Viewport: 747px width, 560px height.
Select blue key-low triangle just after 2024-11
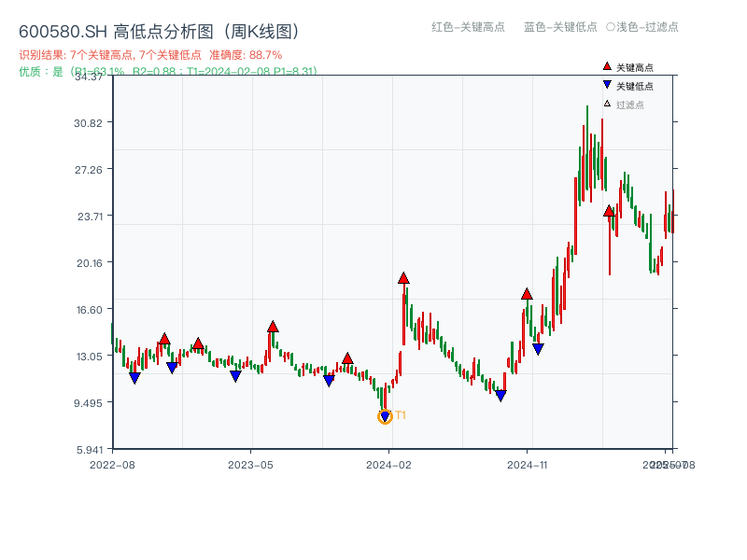pyautogui.click(x=538, y=349)
